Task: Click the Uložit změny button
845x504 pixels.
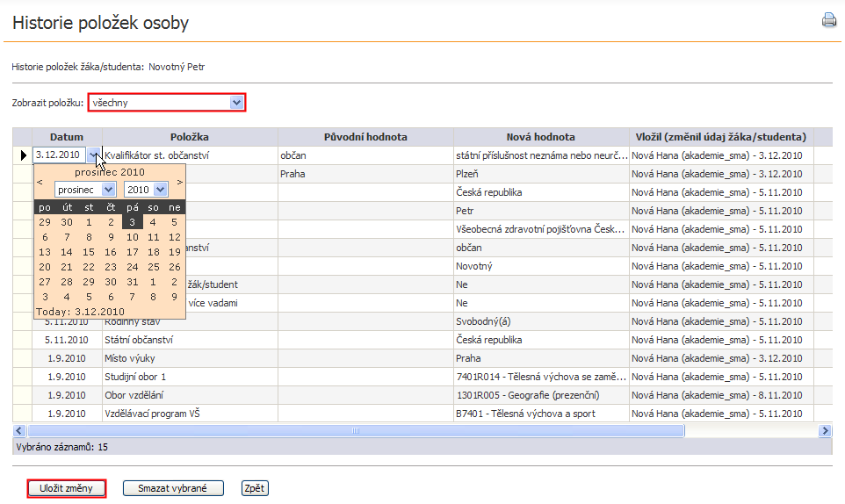Action: 66,488
